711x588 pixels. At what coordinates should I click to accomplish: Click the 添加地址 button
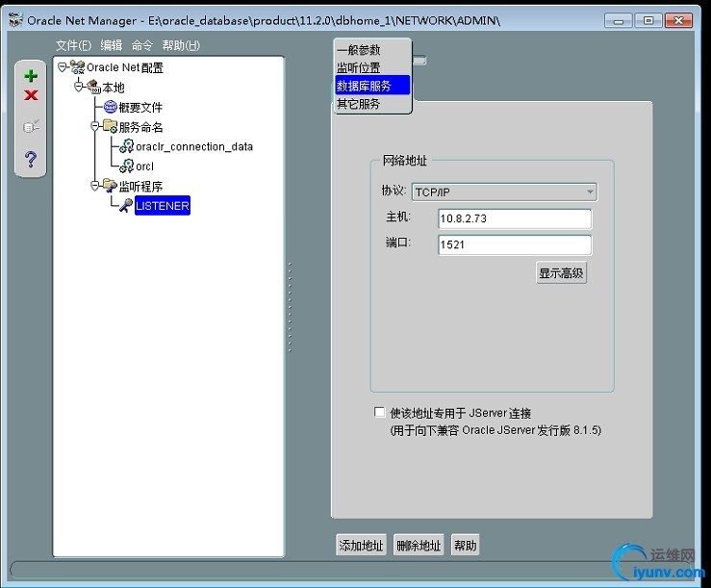[361, 545]
